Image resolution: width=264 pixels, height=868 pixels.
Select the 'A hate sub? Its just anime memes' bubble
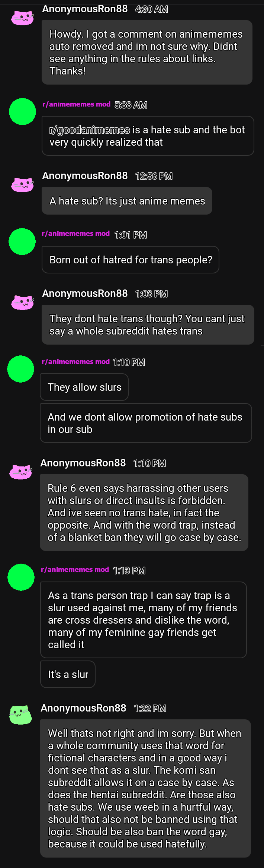[127, 201]
